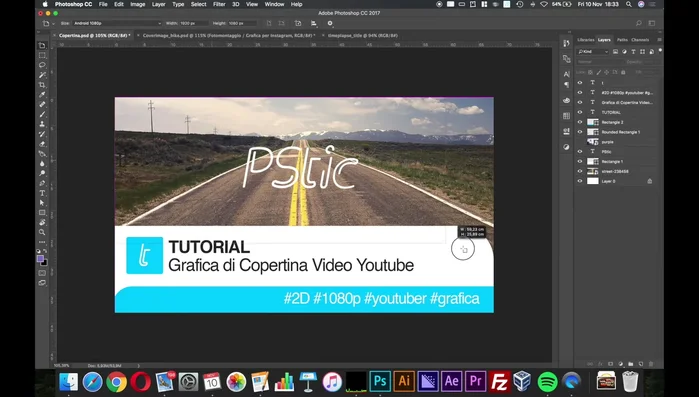Switch to the Libraries tab
Viewport: 699px width, 397px height.
click(586, 40)
